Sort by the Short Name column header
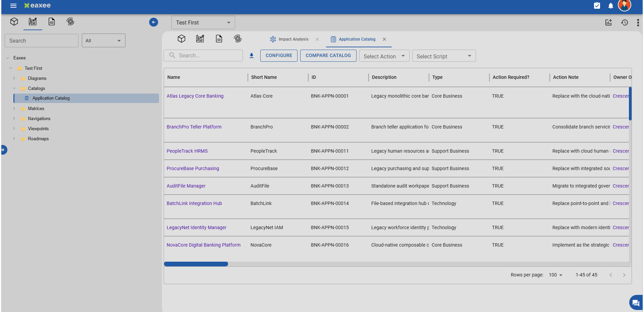 [x=264, y=77]
